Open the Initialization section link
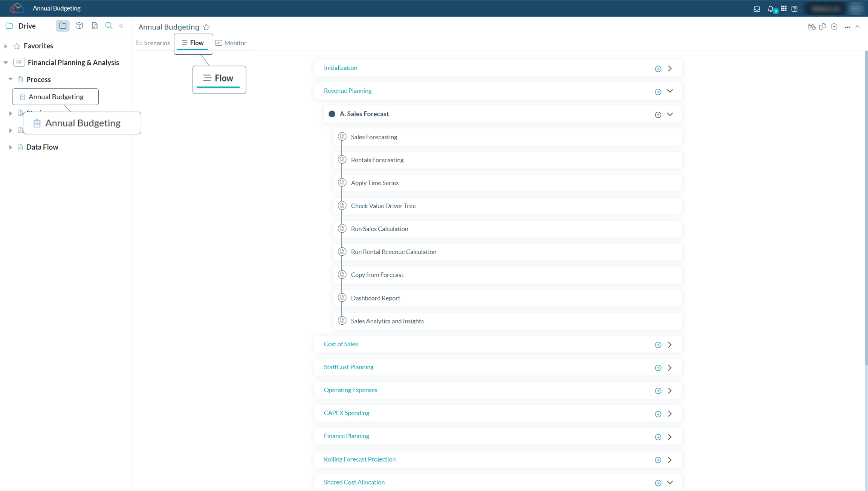Image resolution: width=868 pixels, height=491 pixels. [340, 68]
